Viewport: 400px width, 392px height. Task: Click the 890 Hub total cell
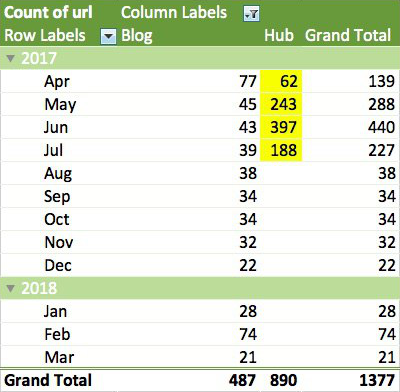(283, 380)
